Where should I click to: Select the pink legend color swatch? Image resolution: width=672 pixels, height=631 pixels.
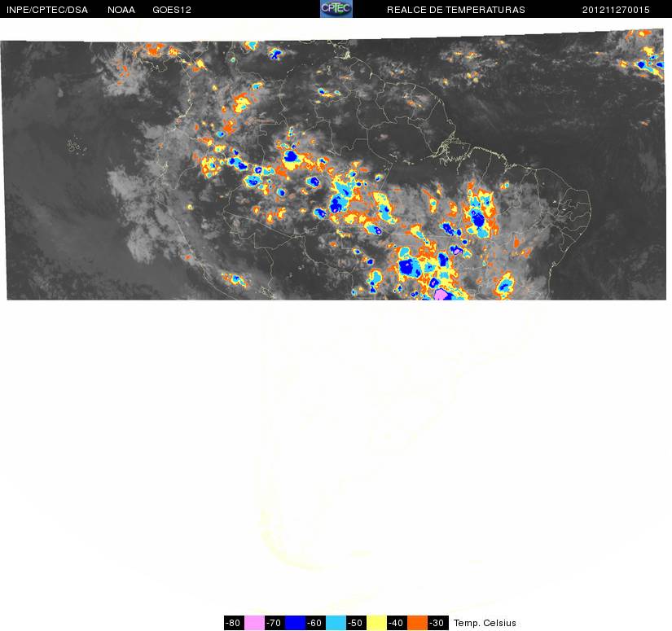[x=254, y=623]
